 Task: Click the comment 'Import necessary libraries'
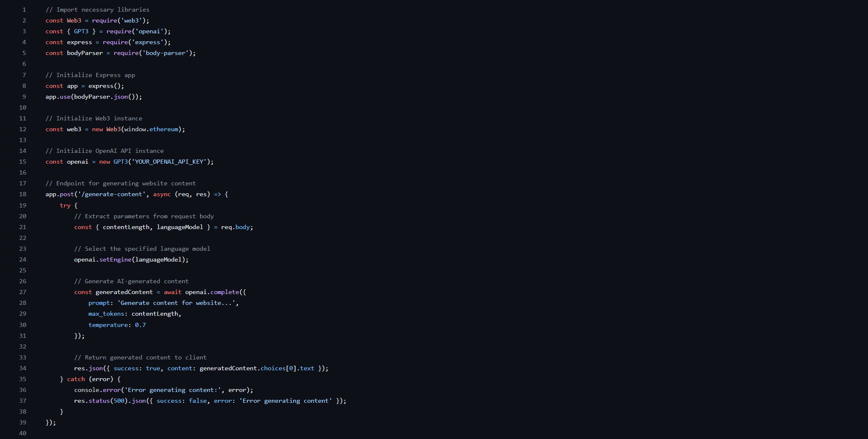97,10
